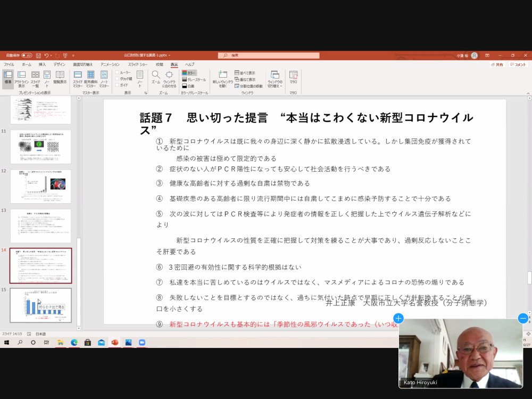Click the Japanese (日本語) language indicator
The image size is (532, 399).
pyautogui.click(x=41, y=334)
